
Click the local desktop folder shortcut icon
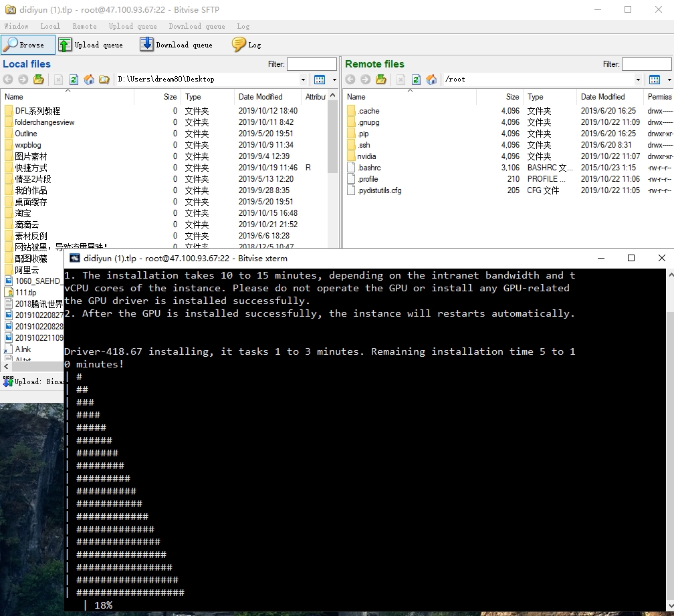pos(104,80)
